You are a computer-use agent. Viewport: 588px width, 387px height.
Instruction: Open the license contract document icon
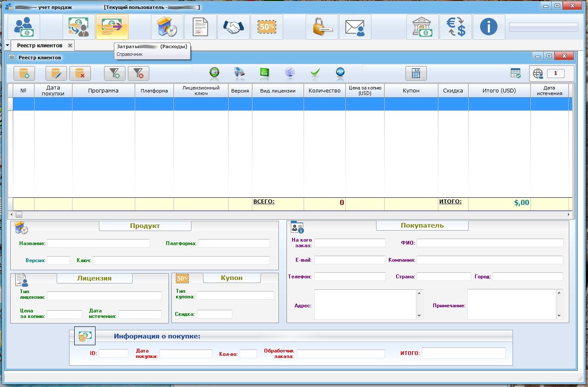(200, 27)
